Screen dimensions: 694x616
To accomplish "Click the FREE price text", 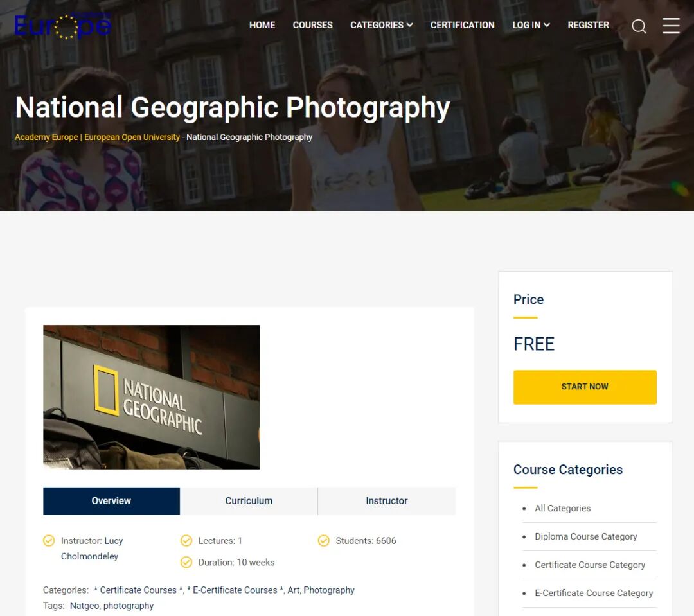I will pyautogui.click(x=534, y=344).
